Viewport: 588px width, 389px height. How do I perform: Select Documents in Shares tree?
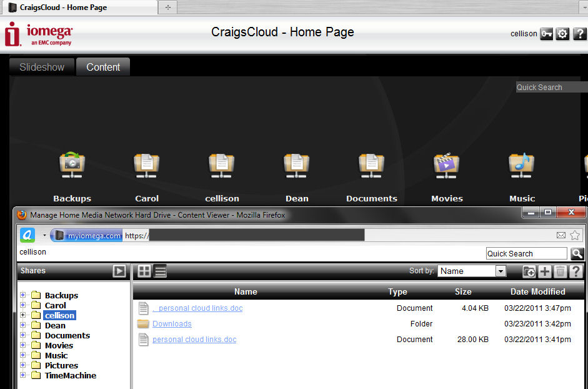(x=67, y=335)
